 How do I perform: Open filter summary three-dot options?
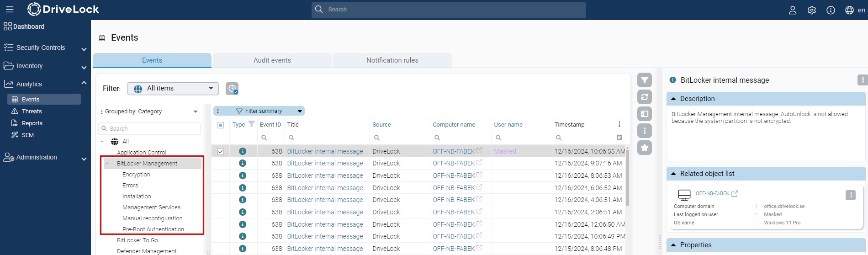tap(218, 111)
